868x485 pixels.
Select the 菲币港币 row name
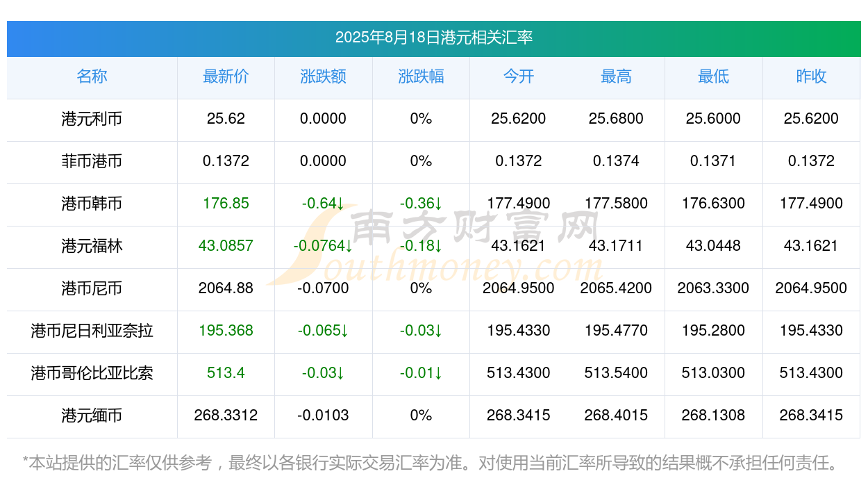tap(92, 161)
